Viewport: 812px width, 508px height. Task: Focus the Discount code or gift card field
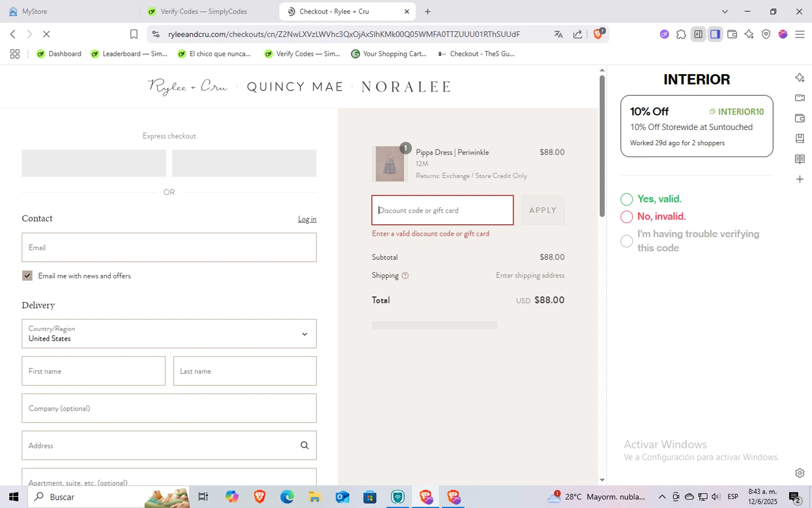442,210
